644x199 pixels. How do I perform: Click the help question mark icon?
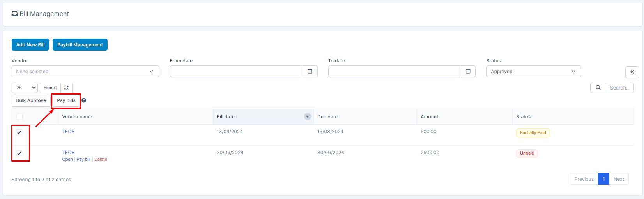(x=84, y=100)
